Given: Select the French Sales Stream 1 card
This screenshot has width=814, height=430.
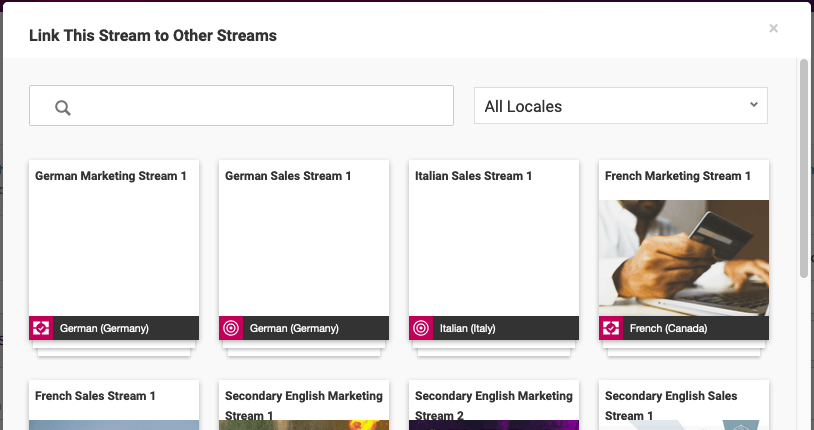Looking at the screenshot, I should click(x=114, y=405).
